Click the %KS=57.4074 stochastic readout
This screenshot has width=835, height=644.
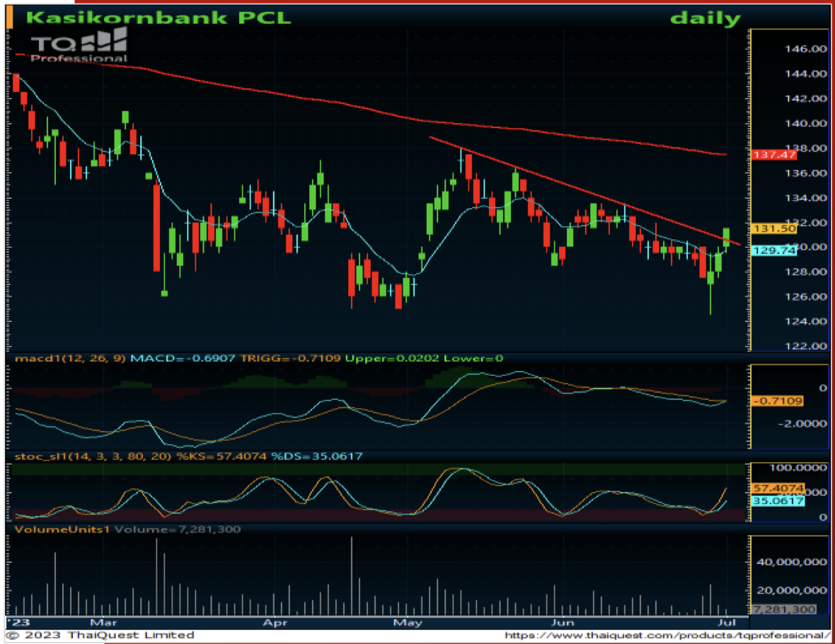221,456
